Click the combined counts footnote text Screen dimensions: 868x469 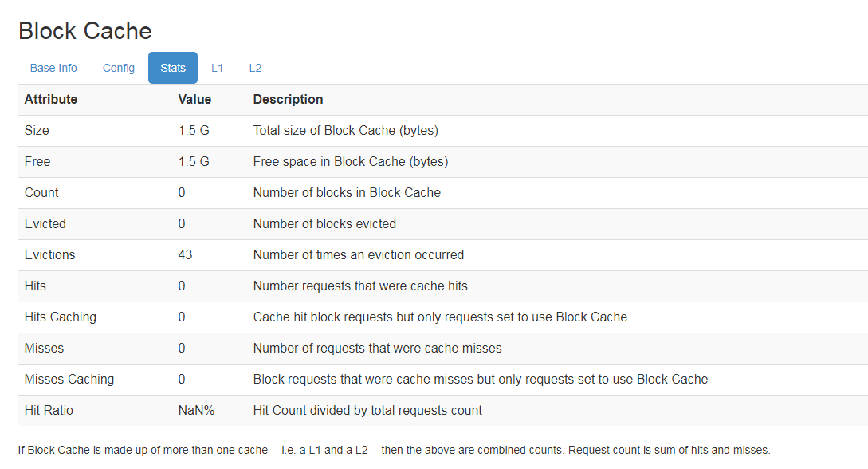click(x=394, y=450)
